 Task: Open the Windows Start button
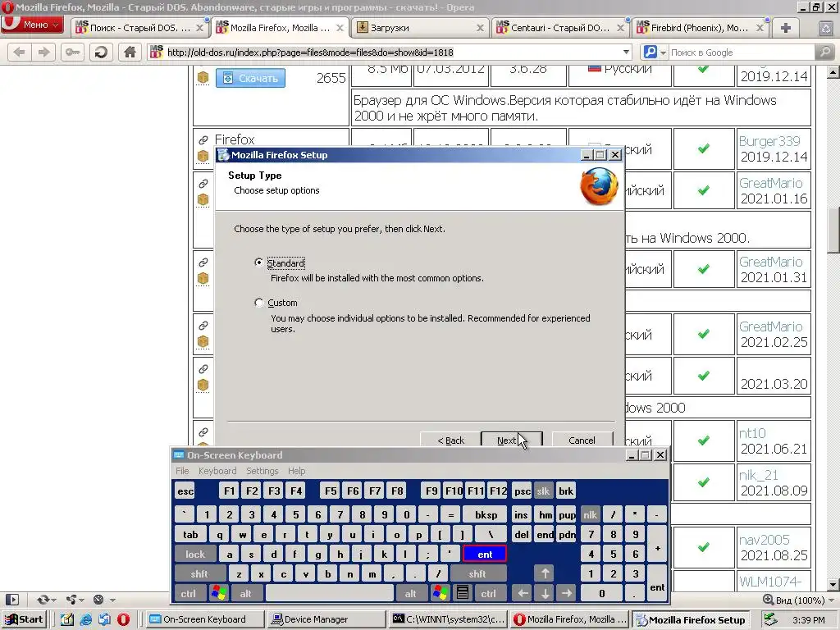pos(25,619)
